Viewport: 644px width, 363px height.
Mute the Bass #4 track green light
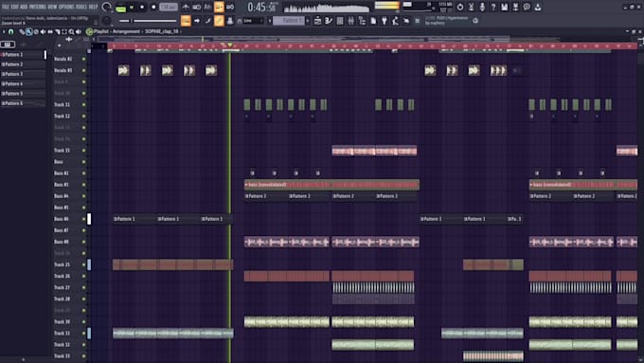pyautogui.click(x=83, y=196)
